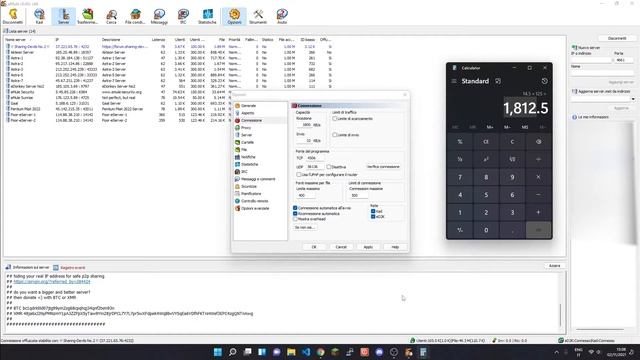Select the Server toolbar icon
This screenshot has height=360, width=640.
(63, 16)
